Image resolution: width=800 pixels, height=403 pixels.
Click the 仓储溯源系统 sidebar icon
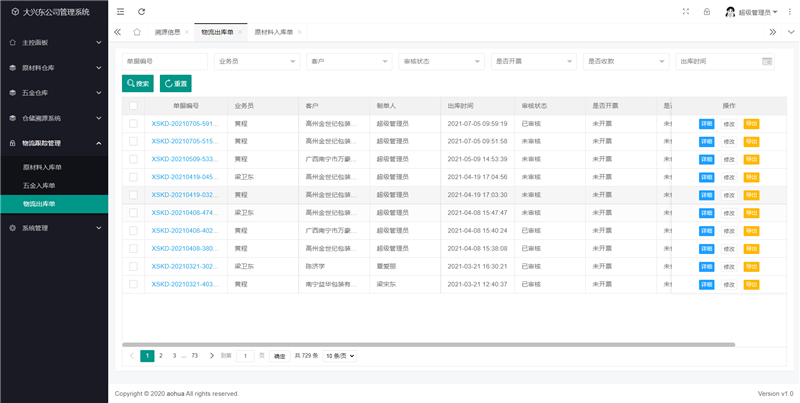click(13, 118)
